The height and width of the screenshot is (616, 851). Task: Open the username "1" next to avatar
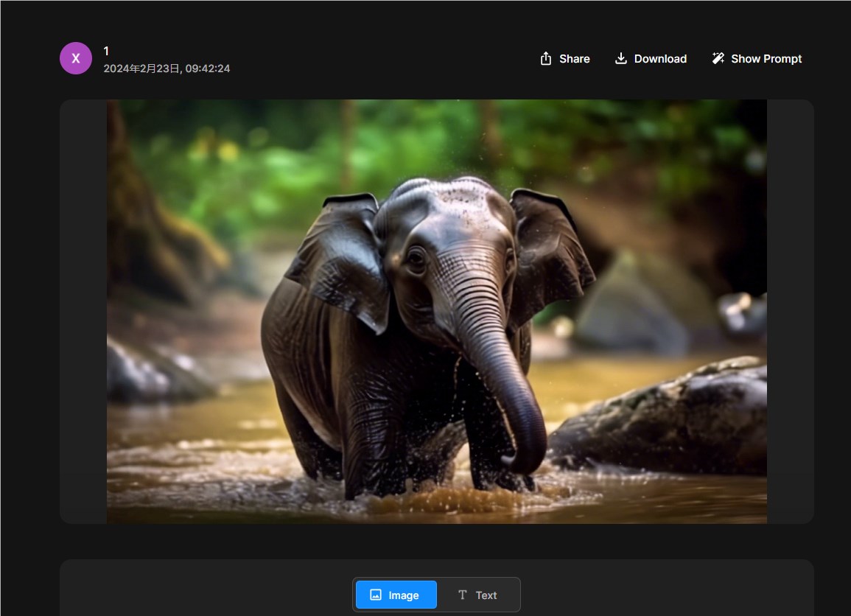point(106,51)
